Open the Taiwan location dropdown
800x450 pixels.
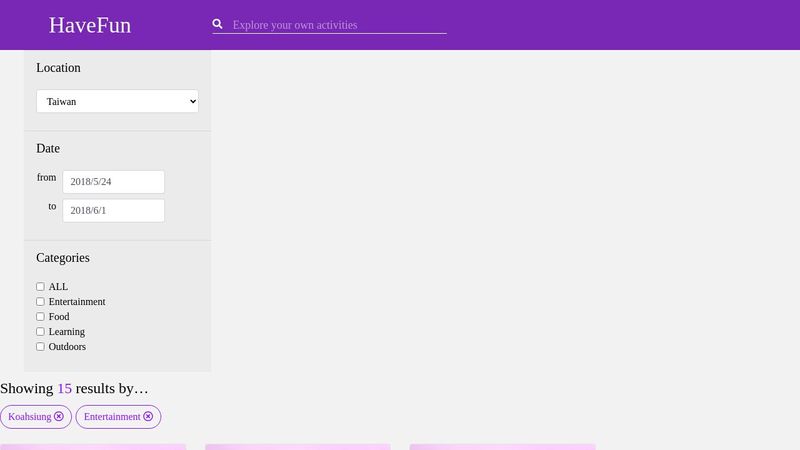pyautogui.click(x=117, y=101)
